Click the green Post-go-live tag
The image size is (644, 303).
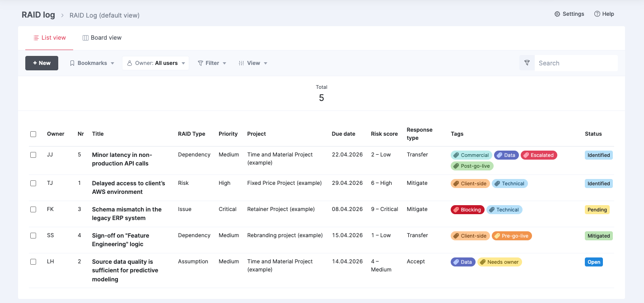coord(472,166)
